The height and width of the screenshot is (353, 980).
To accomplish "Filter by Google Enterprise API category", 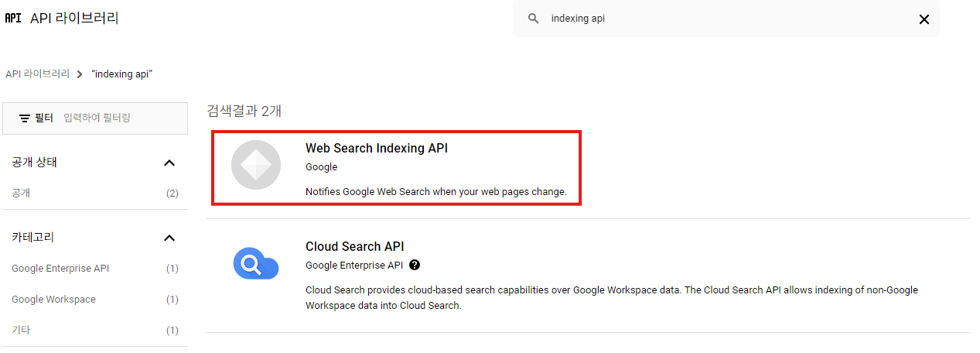I will (x=60, y=269).
